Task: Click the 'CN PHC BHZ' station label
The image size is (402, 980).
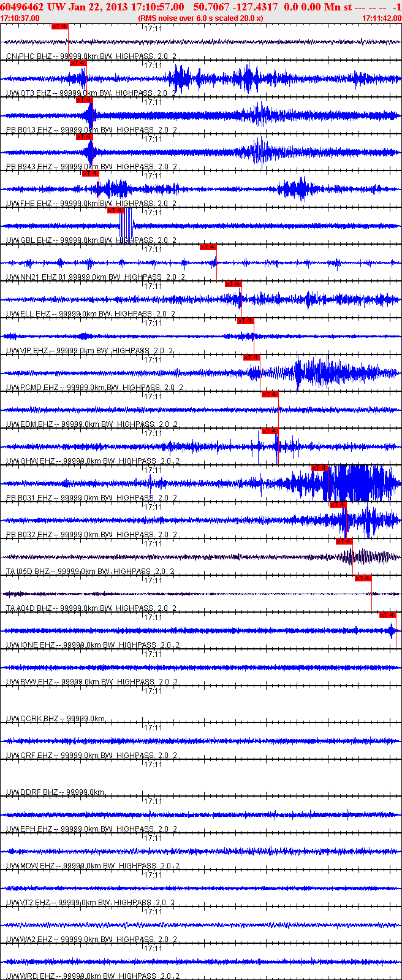Action: pos(29,56)
